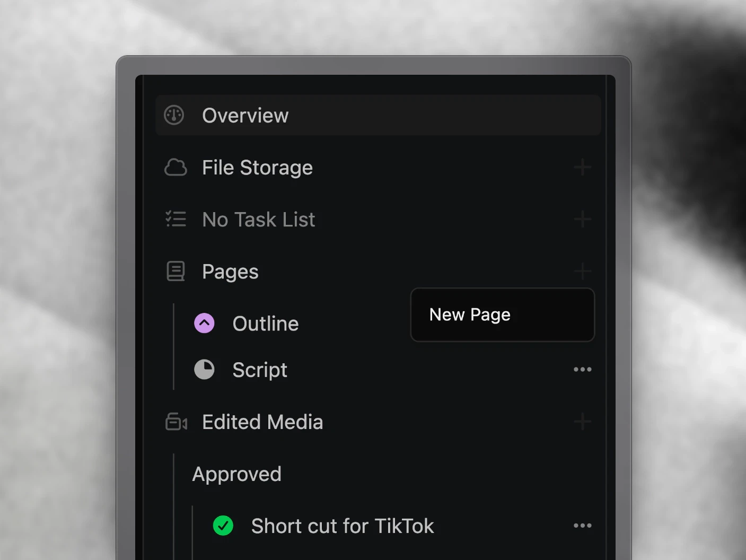Click the task list checklist icon
This screenshot has width=746, height=560.
(x=175, y=219)
